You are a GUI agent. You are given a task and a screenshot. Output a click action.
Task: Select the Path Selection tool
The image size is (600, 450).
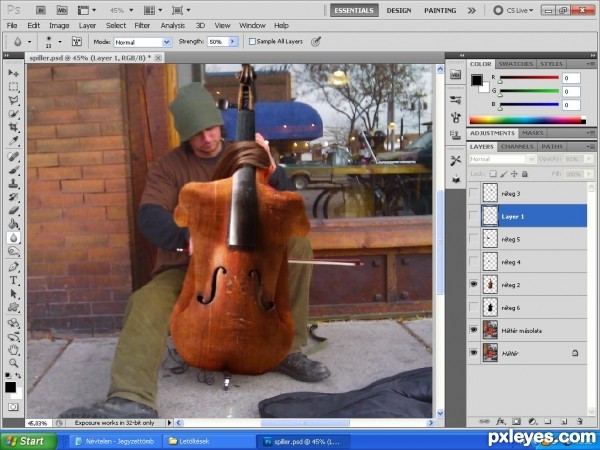tap(13, 294)
